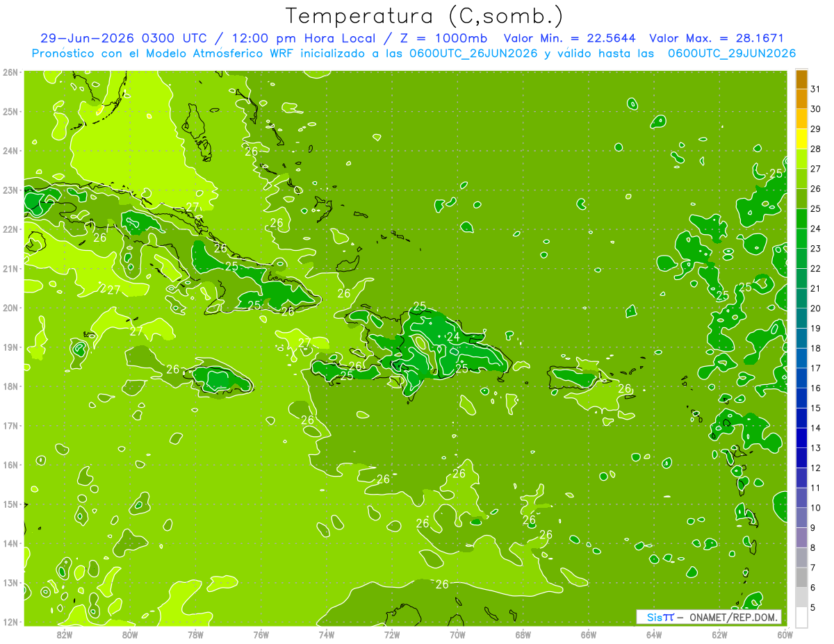This screenshot has width=834, height=644.
Task: Click the 'SisTT – ONAMET/REP.DOM.' credit box
Action: pos(709,617)
